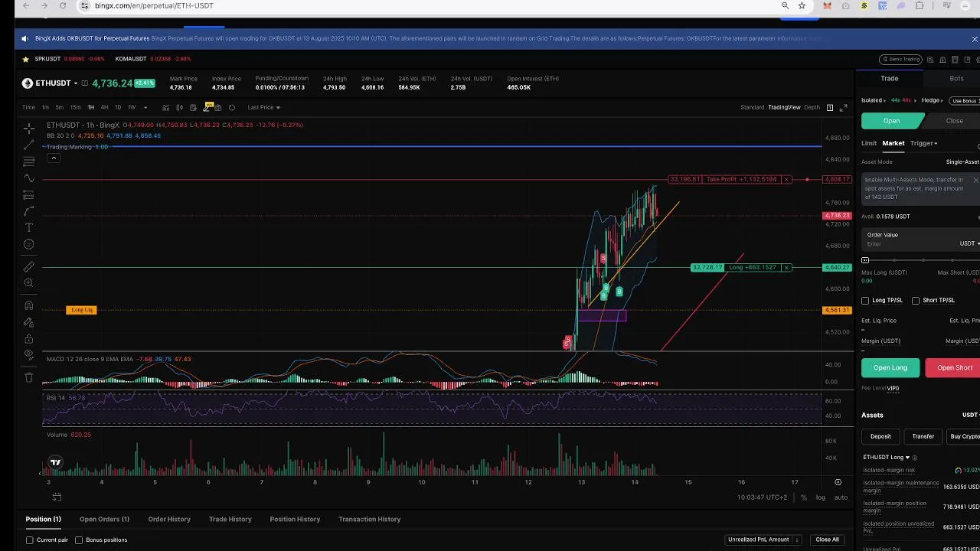This screenshot has width=980, height=551.
Task: Open the Open Orders (1) tab
Action: (104, 520)
